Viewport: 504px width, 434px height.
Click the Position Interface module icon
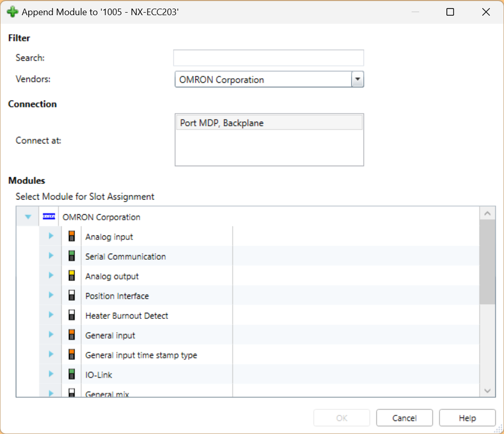click(x=72, y=296)
